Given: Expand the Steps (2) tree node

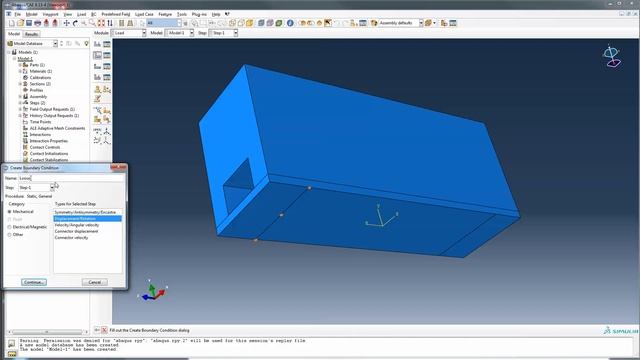Looking at the screenshot, I should click(x=20, y=103).
